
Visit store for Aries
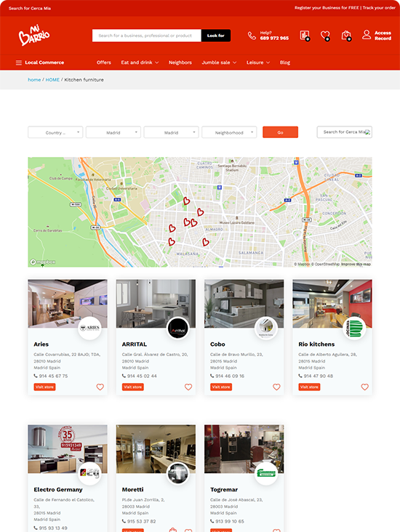[x=44, y=387]
